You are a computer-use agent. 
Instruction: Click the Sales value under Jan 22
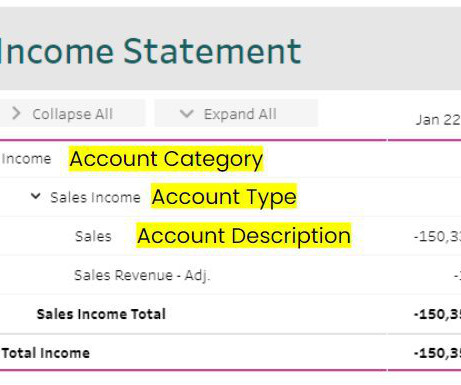coord(437,236)
